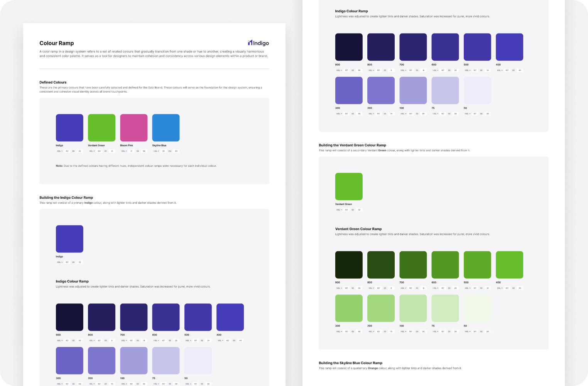Expand the HSL dropdown under Skyline Blue

tap(156, 151)
